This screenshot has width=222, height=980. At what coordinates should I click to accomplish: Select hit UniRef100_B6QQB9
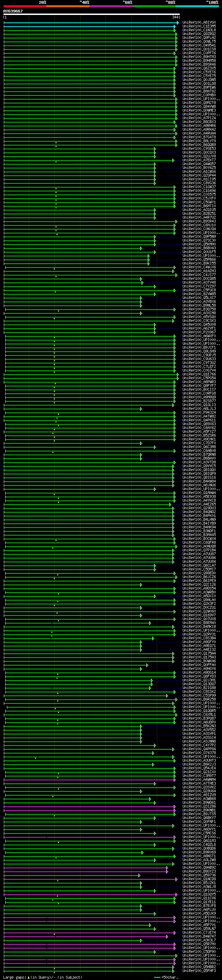(199, 145)
